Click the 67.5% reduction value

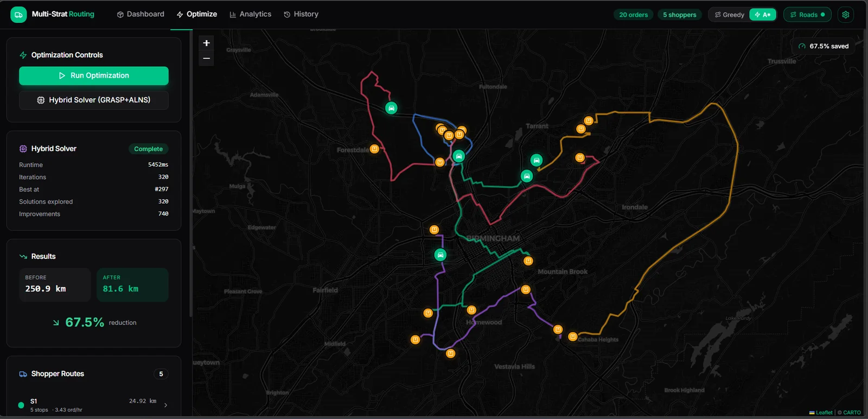(x=85, y=322)
